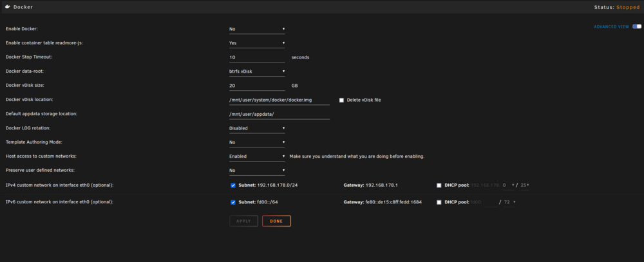Image resolution: width=644 pixels, height=262 pixels.
Task: Open the container table readmore-js dropdown
Action: click(x=257, y=43)
